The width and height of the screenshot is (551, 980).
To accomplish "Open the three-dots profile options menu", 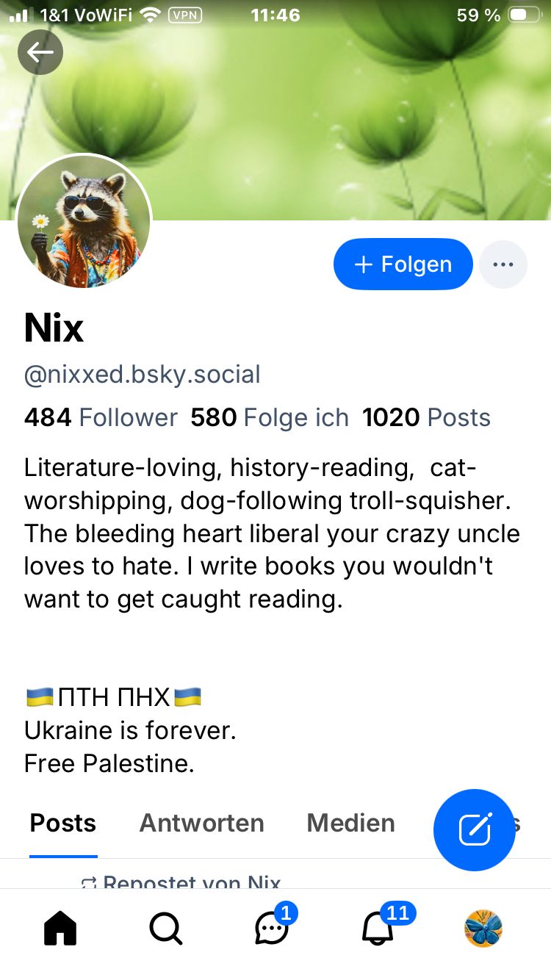I will (x=503, y=264).
